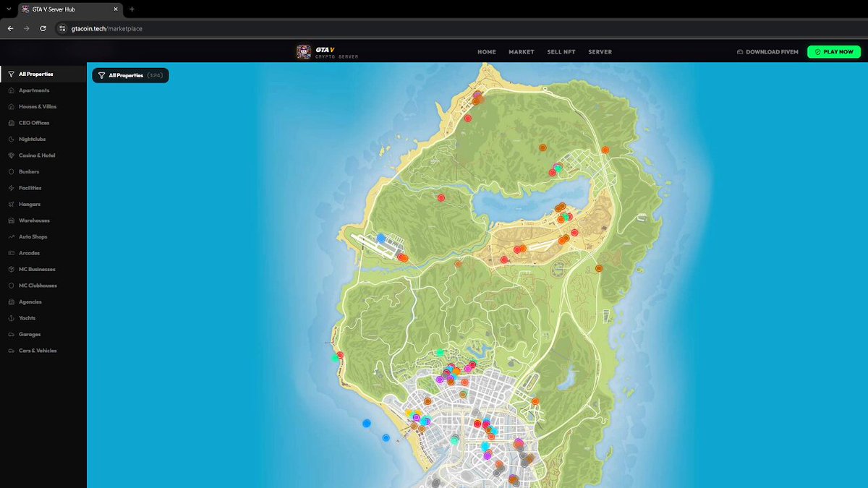Go forward in the browser
The image size is (868, 488).
click(27, 28)
